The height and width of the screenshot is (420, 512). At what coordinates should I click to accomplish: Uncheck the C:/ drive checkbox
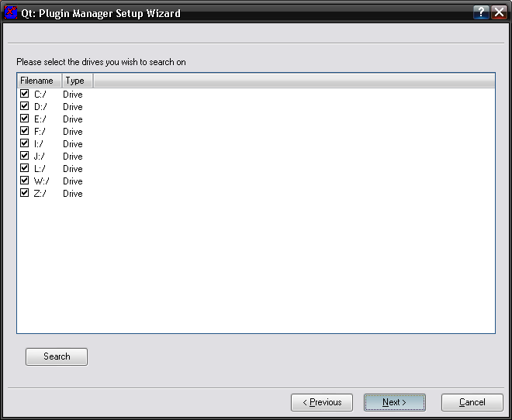click(24, 94)
